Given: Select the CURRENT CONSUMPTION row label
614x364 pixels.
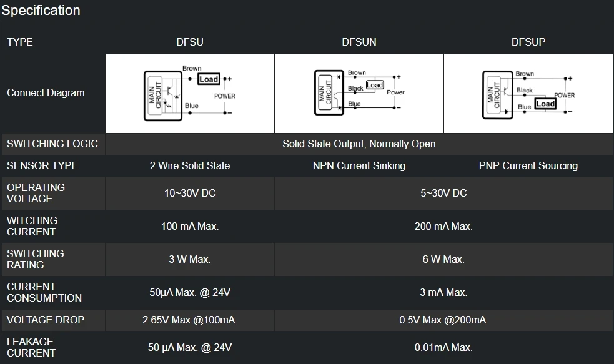Looking at the screenshot, I should 44,292.
